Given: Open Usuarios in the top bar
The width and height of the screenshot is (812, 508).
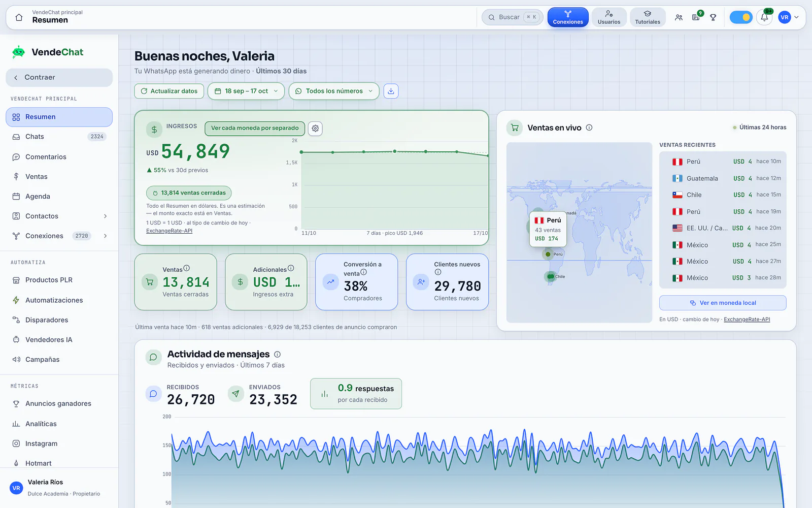Looking at the screenshot, I should (x=609, y=17).
